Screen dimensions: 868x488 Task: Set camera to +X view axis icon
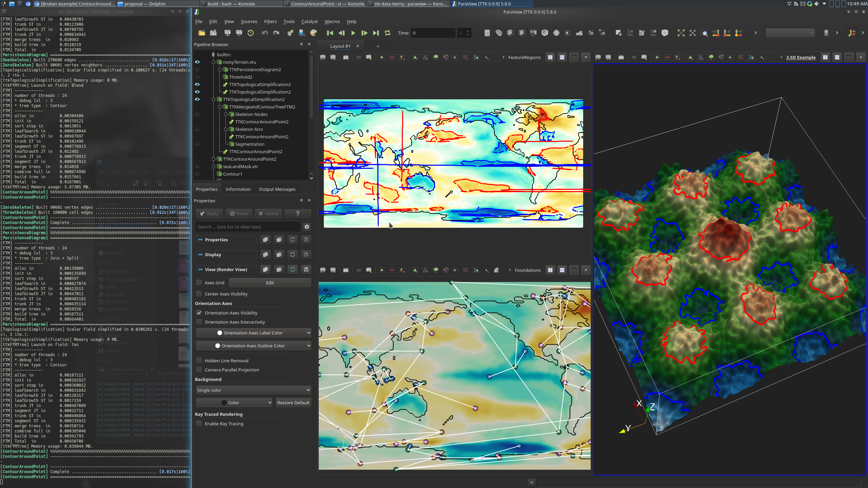pos(715,33)
